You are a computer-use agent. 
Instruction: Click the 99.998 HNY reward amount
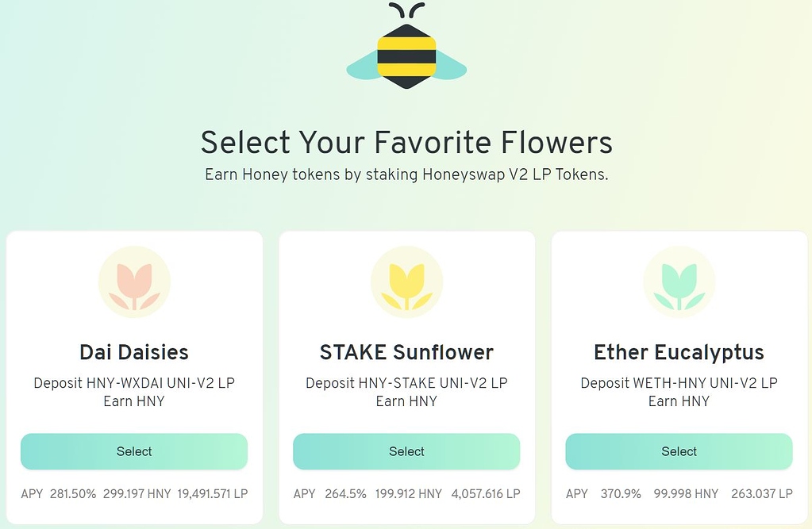pos(686,494)
